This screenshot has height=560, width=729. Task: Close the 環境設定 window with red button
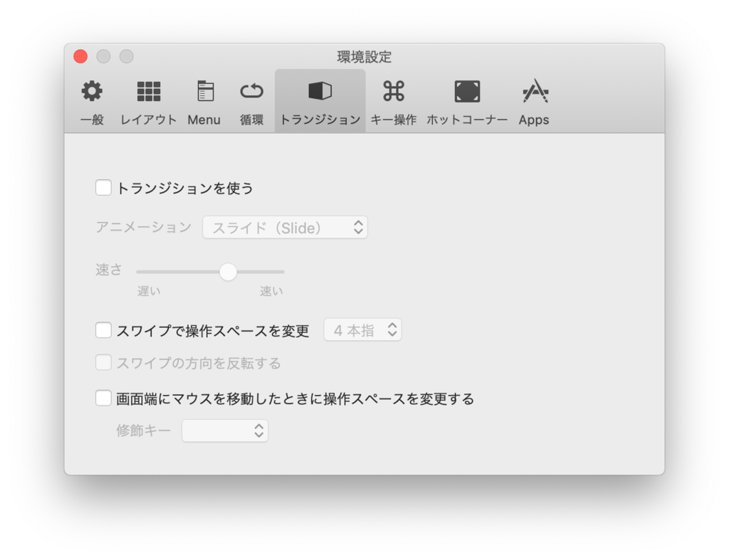[x=80, y=56]
